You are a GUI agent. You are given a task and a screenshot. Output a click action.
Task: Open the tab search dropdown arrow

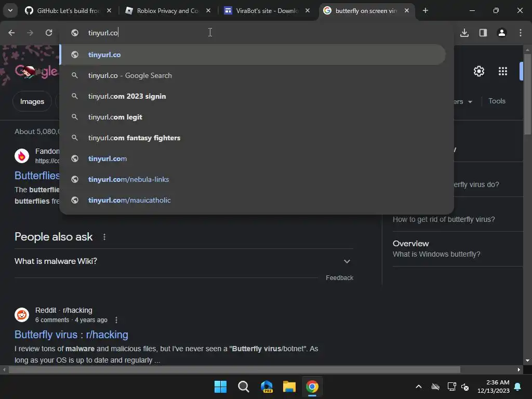10,10
